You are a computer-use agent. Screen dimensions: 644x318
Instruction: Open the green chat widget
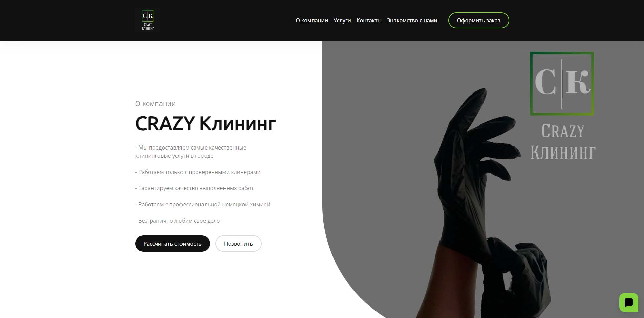[x=629, y=302]
